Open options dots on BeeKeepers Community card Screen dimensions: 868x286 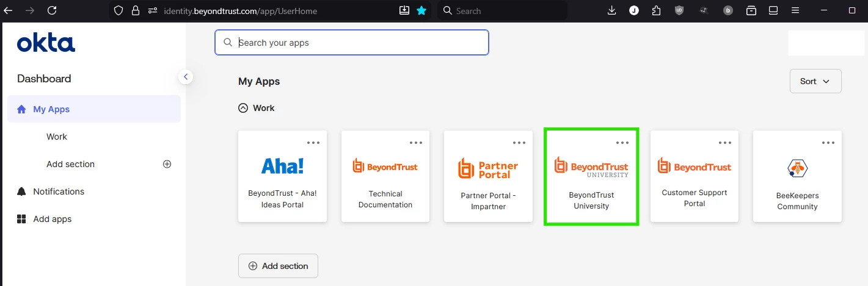pos(828,143)
